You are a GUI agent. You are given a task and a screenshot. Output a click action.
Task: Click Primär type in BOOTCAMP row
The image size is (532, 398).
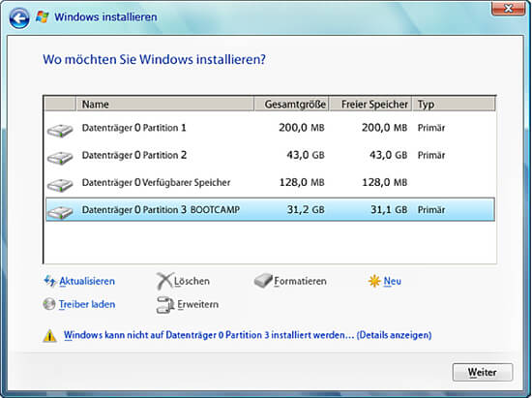(x=431, y=209)
